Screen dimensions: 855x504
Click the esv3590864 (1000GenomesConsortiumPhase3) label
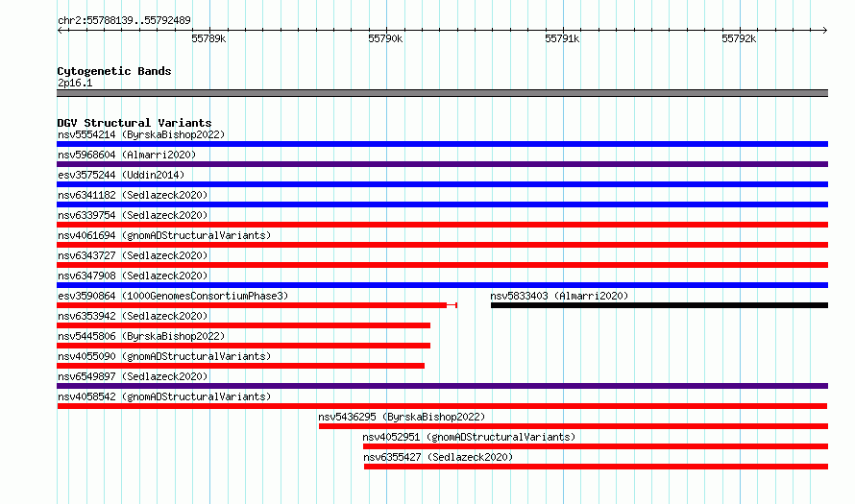(173, 296)
